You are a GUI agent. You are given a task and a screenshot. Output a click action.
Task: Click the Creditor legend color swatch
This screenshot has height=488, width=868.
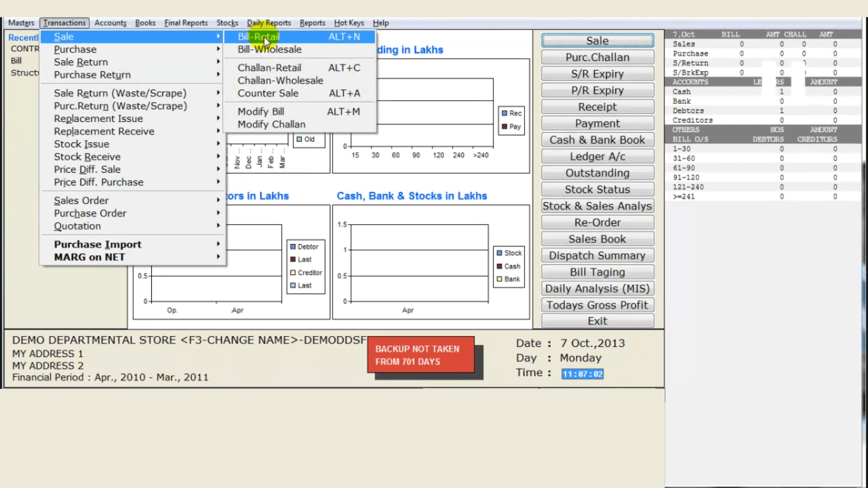click(293, 273)
